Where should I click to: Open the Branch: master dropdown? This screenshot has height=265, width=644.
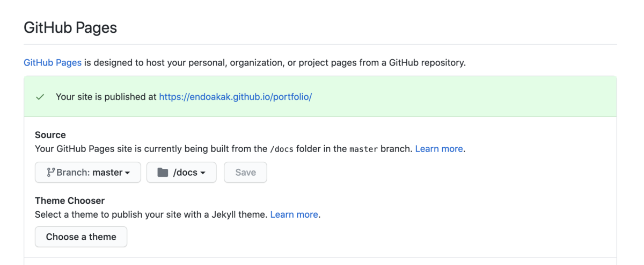(88, 173)
